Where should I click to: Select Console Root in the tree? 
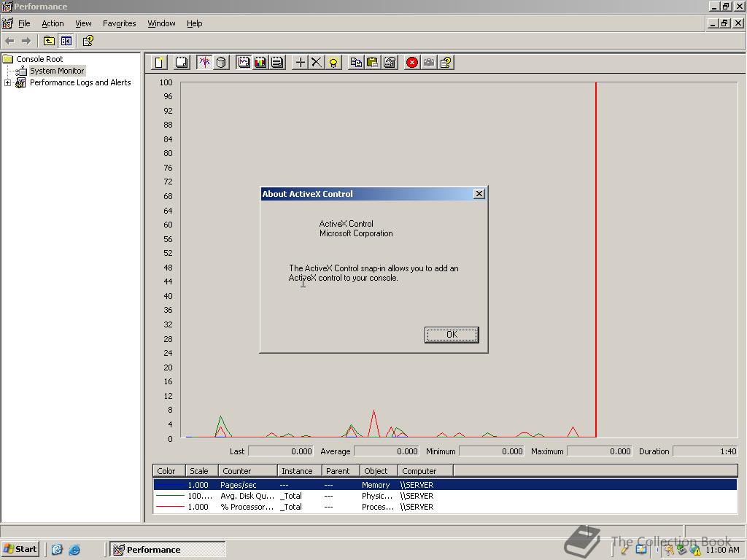[x=39, y=59]
